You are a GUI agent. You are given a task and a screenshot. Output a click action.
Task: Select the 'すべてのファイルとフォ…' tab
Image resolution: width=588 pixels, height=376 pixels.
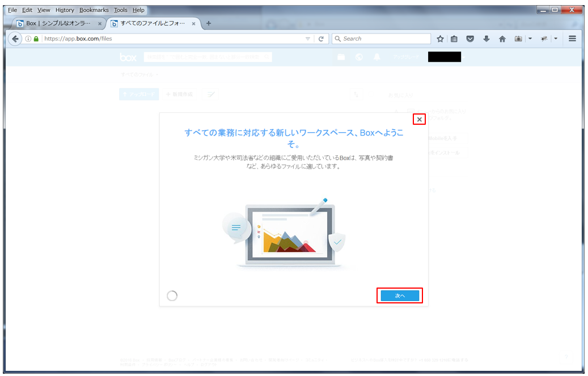click(153, 23)
